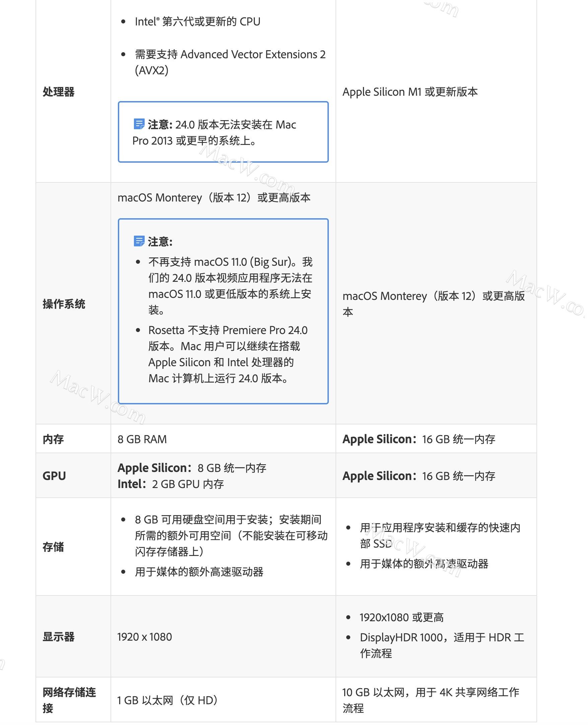Click the 10 GB 以太网 4K cell
Viewport: 588px width, 725px height.
point(431,700)
